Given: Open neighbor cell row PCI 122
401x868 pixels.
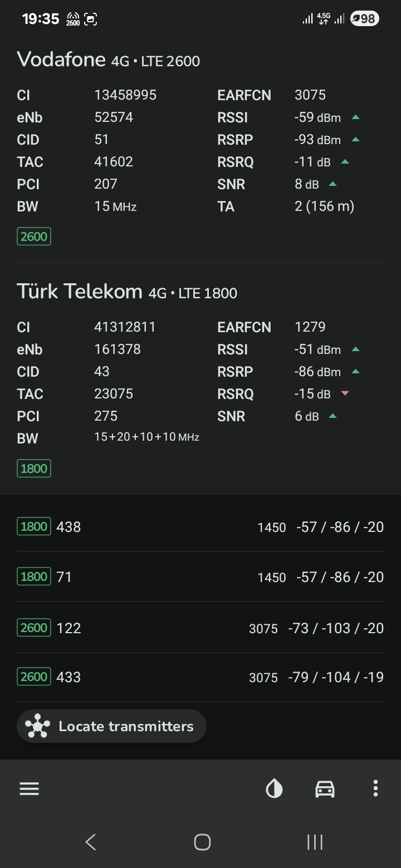Looking at the screenshot, I should [200, 628].
